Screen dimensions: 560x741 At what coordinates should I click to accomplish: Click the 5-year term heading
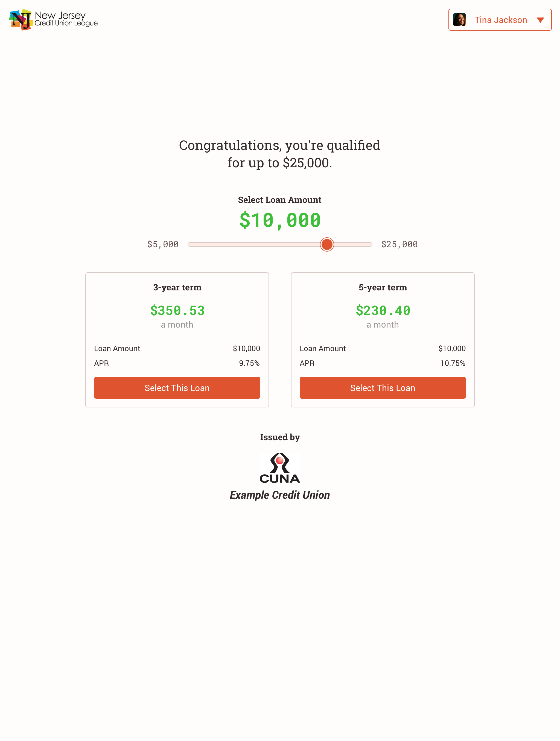(383, 287)
